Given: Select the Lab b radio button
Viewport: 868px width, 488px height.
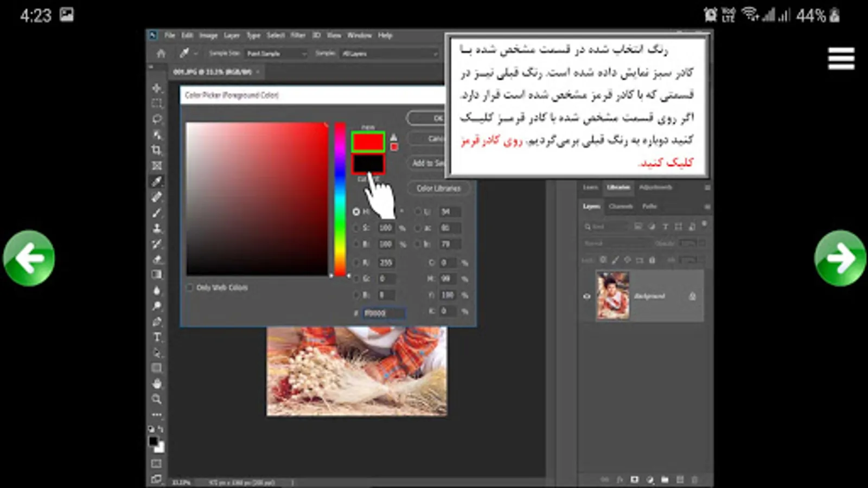Looking at the screenshot, I should click(x=418, y=245).
